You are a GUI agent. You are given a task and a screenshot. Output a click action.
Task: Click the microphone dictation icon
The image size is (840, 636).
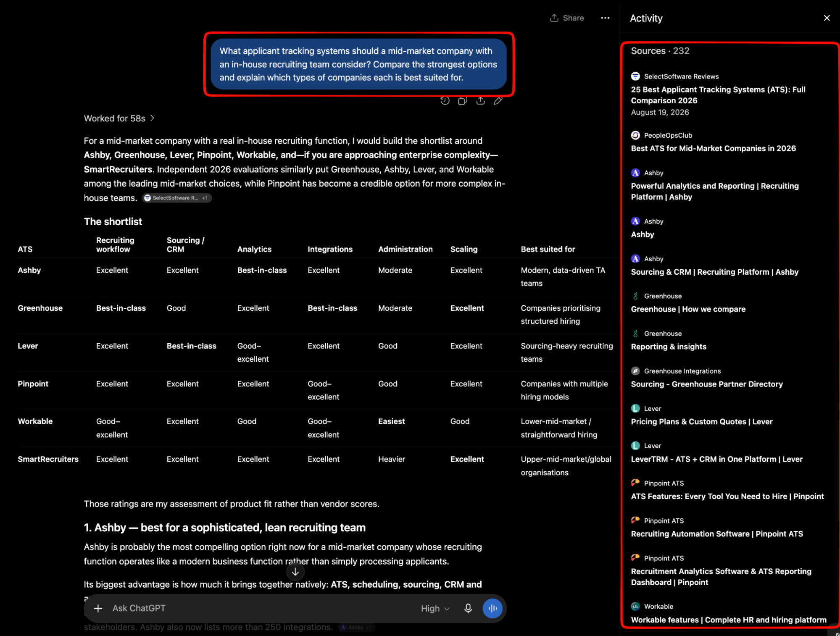[468, 608]
